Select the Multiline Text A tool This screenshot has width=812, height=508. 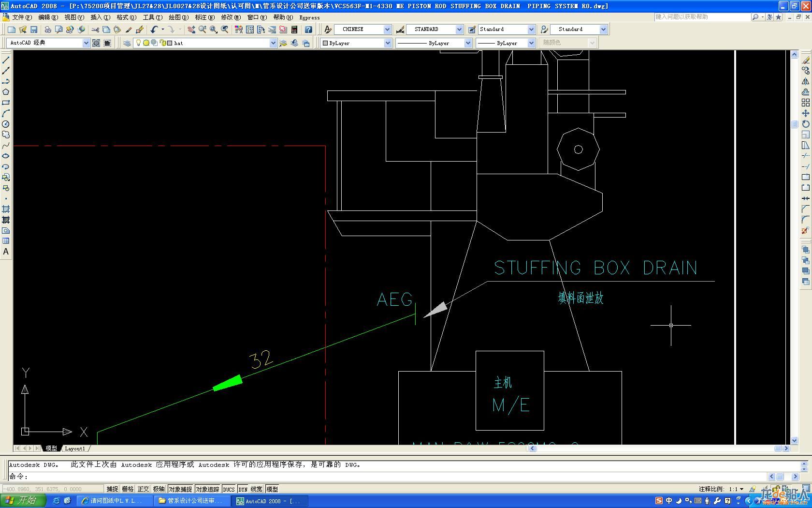[x=6, y=252]
